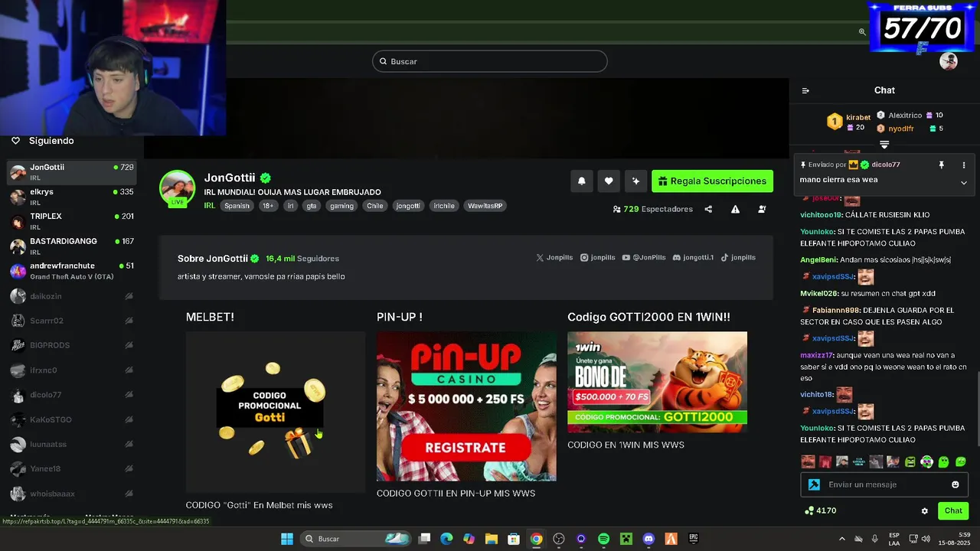The width and height of the screenshot is (980, 551).
Task: Click the WawitasRP tag
Action: tap(485, 206)
